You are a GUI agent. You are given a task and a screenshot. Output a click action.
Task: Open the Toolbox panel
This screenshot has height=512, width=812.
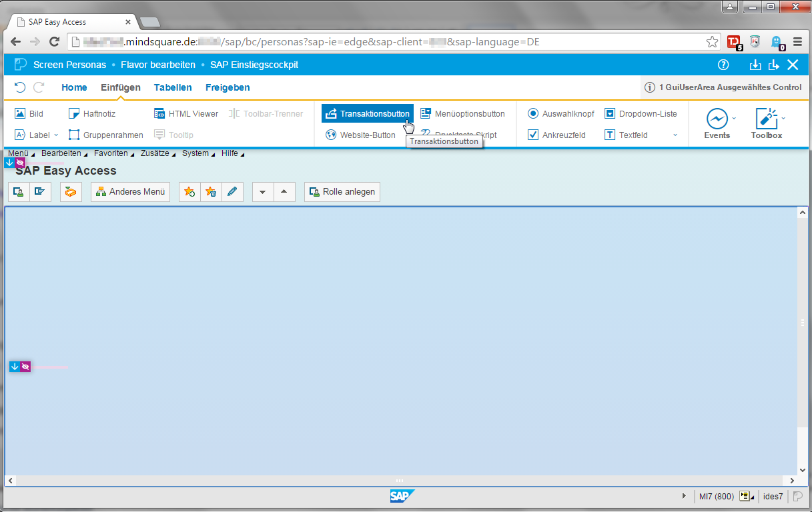766,124
